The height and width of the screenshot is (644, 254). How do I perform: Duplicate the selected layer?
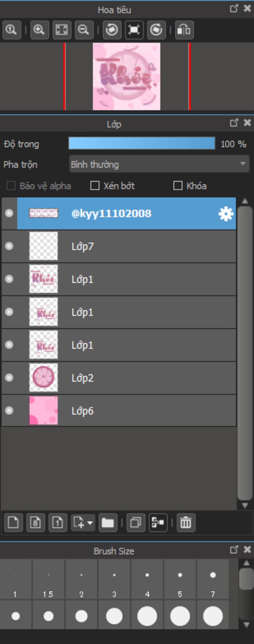click(x=136, y=522)
